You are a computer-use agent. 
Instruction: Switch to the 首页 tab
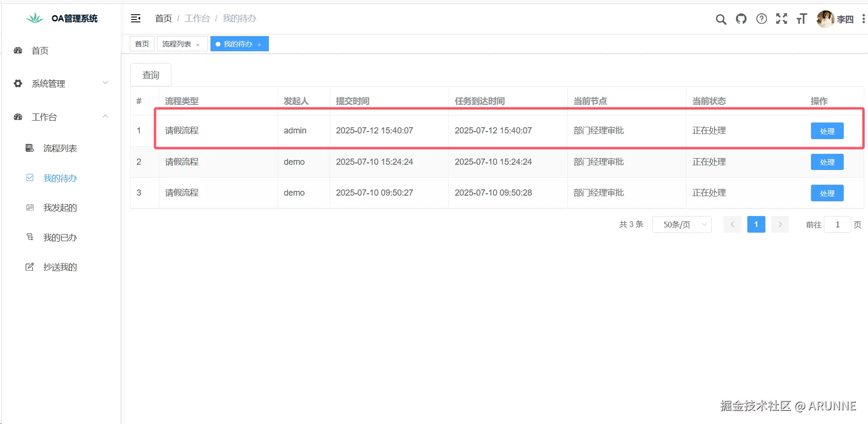click(142, 44)
